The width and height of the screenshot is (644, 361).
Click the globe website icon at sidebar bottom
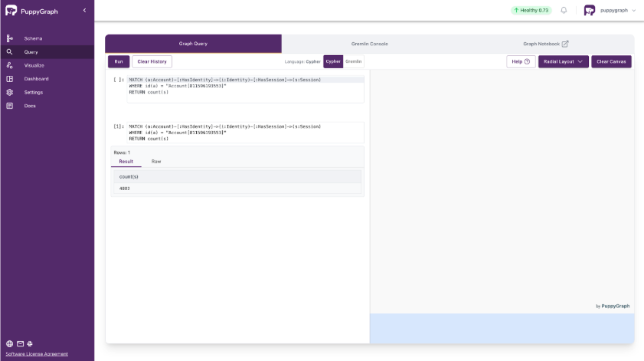[x=9, y=344]
